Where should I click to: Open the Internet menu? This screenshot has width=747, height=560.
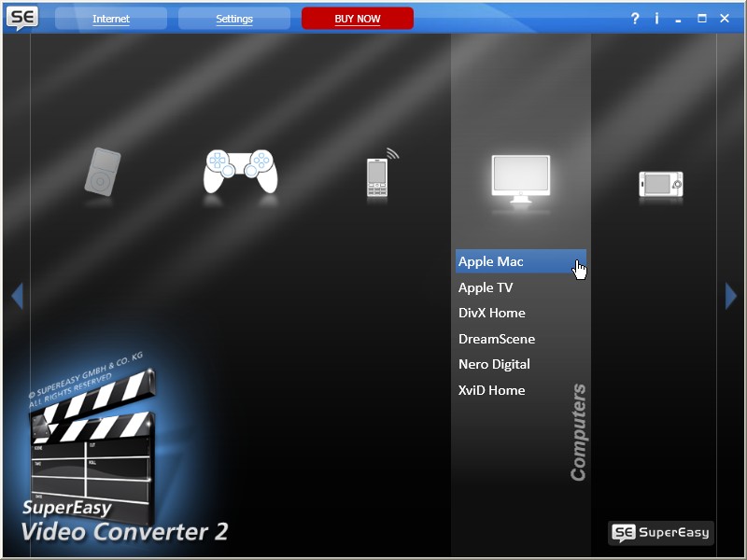111,19
